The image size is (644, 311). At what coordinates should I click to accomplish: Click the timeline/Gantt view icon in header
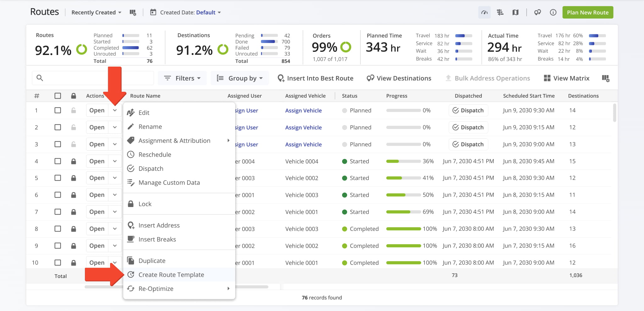500,13
